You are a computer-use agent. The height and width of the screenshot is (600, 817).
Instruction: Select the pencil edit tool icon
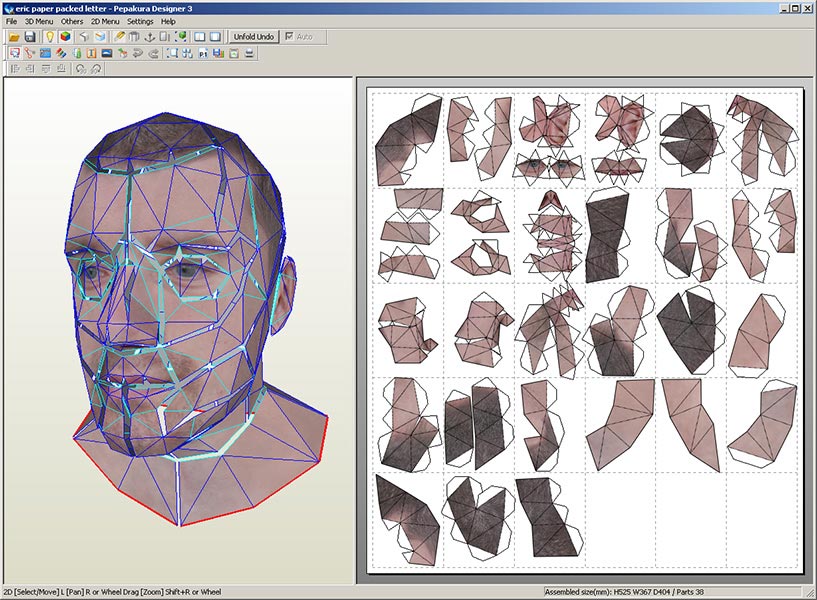(x=120, y=37)
